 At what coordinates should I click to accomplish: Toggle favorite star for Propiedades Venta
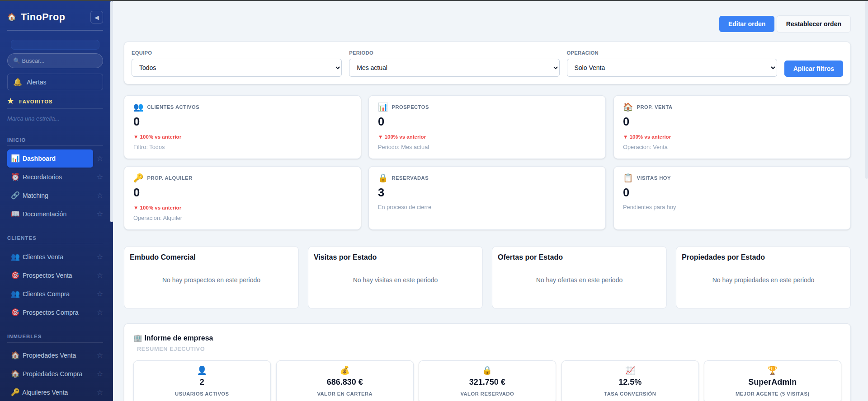pyautogui.click(x=100, y=355)
